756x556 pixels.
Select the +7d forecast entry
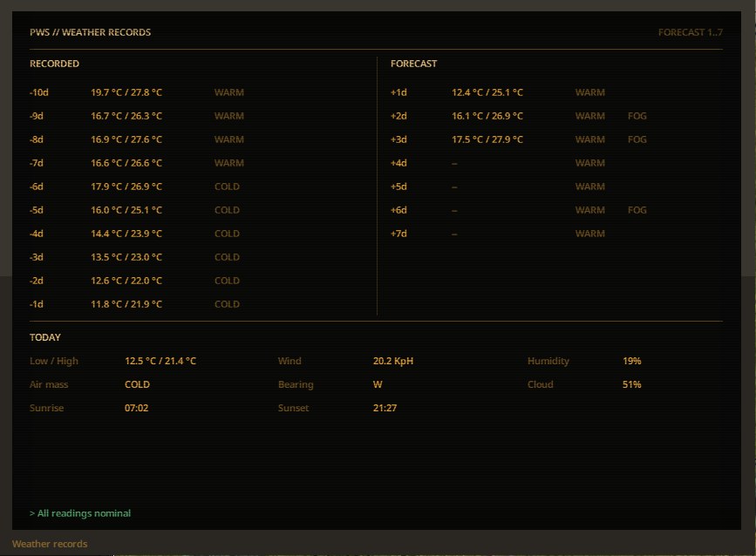click(x=556, y=234)
